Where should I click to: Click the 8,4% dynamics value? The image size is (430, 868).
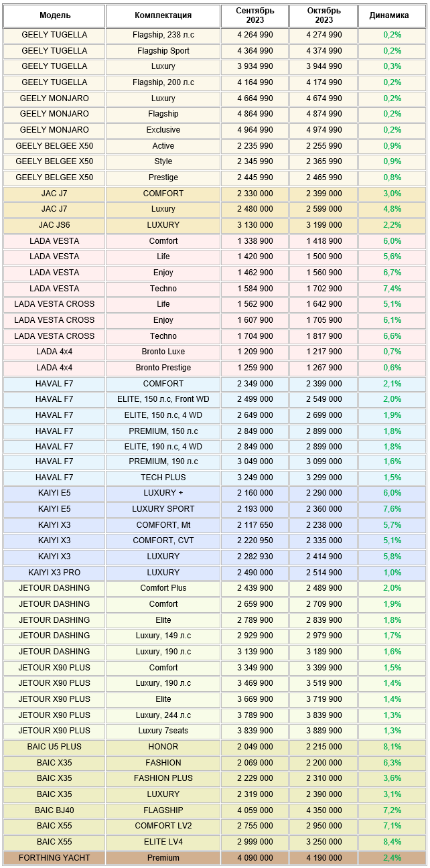(x=392, y=842)
